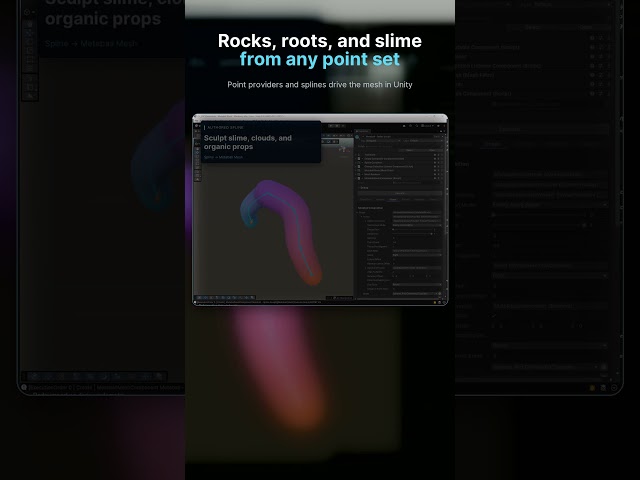Click the 'Sculpt slime, clouds, and organic props' caption
The height and width of the screenshot is (480, 640).
point(248,142)
